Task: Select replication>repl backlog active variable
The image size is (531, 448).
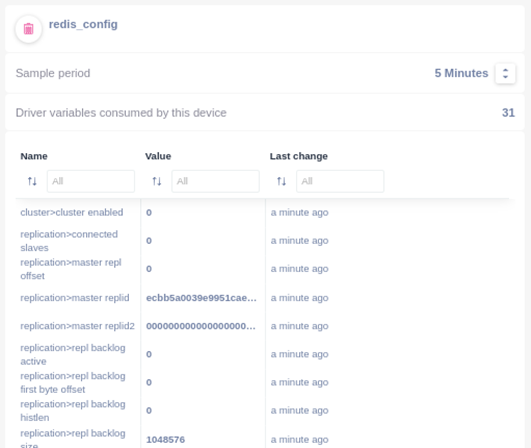Action: (73, 354)
